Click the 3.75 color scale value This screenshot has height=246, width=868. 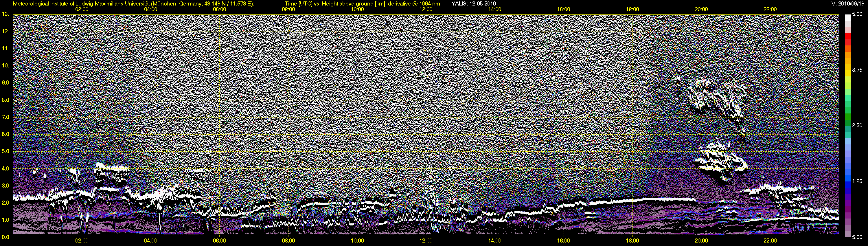click(x=857, y=70)
